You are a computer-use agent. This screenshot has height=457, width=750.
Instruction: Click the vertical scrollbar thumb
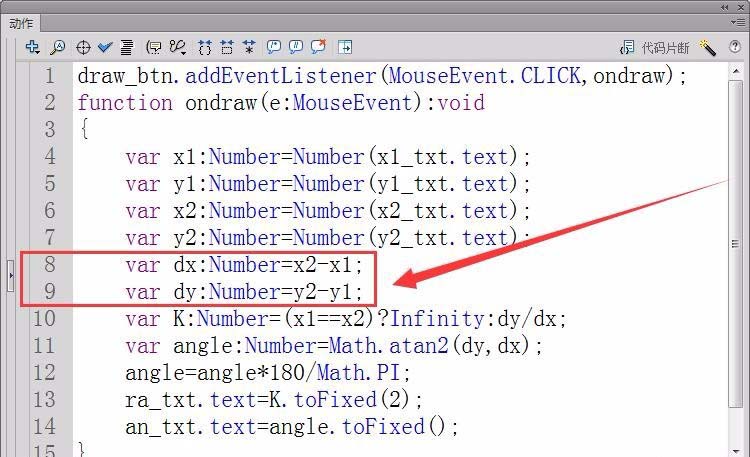736,244
